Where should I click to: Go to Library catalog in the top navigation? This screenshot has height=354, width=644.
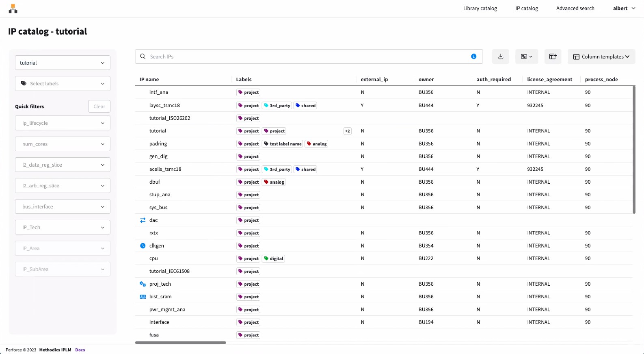click(480, 9)
